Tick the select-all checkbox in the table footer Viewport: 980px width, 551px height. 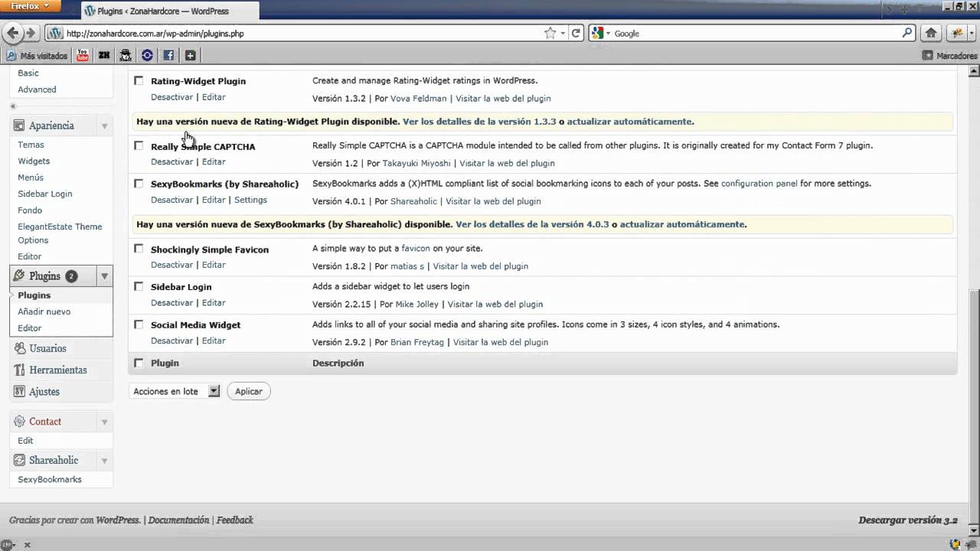[x=139, y=363]
